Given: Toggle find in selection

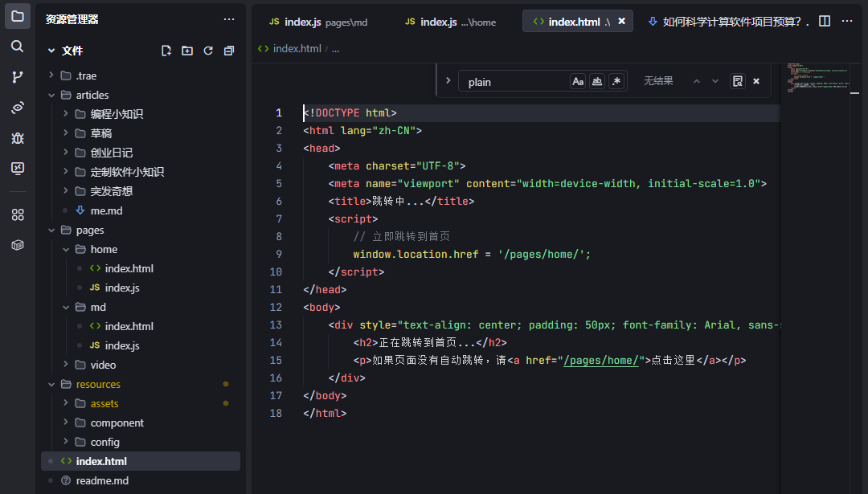Looking at the screenshot, I should click(x=737, y=81).
